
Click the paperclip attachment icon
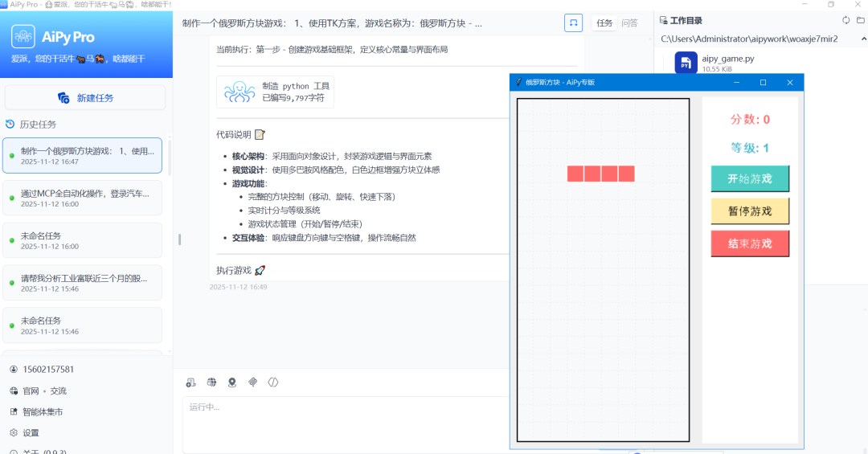click(x=252, y=382)
